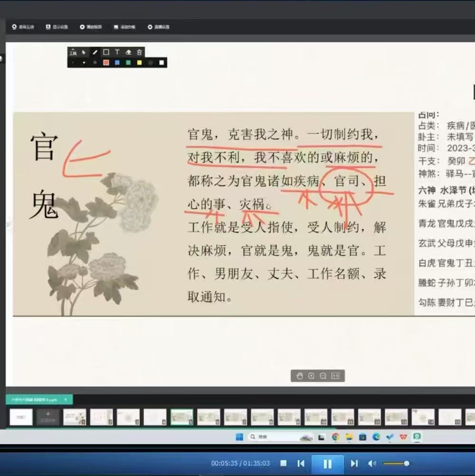Open the first top menu with the circle icon
The image size is (475, 476).
click(23, 27)
